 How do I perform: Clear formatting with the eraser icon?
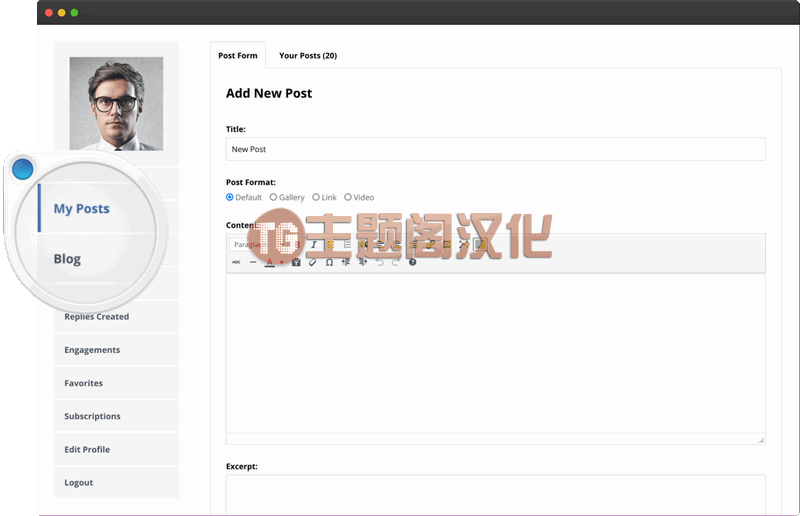(313, 262)
